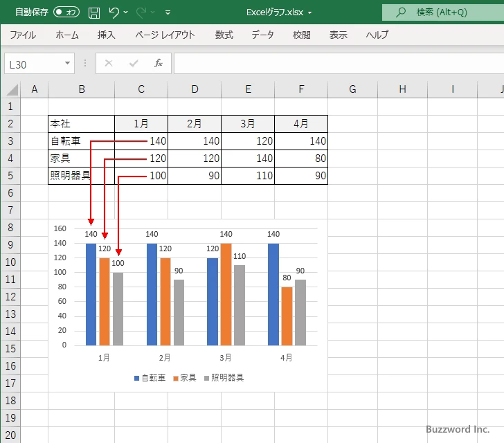Select column D header
Image resolution: width=504 pixels, height=443 pixels.
[195, 89]
